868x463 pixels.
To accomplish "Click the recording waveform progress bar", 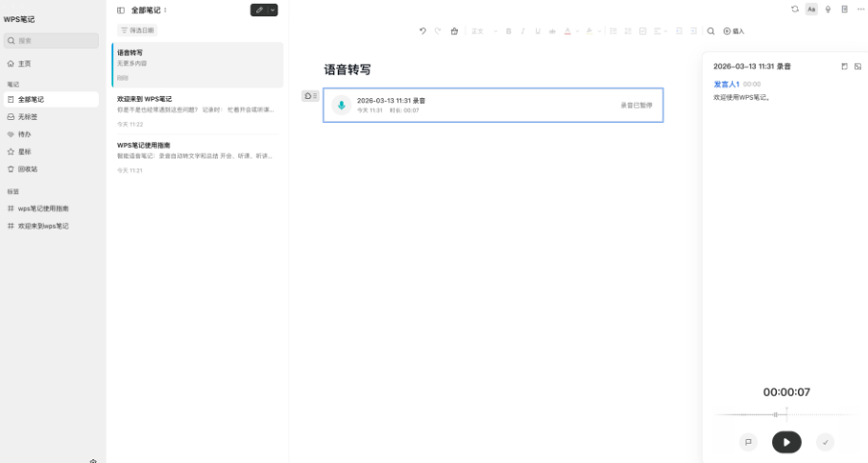I will click(786, 414).
